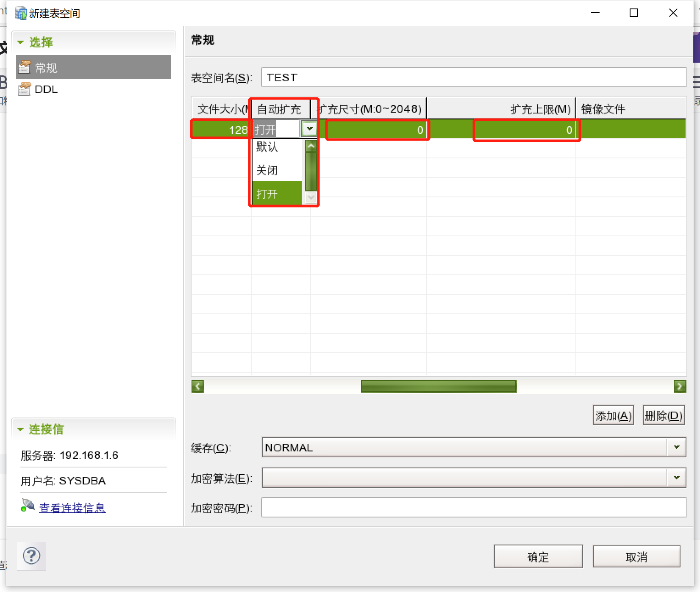
Task: Click the table scroll left arrow
Action: pyautogui.click(x=198, y=386)
